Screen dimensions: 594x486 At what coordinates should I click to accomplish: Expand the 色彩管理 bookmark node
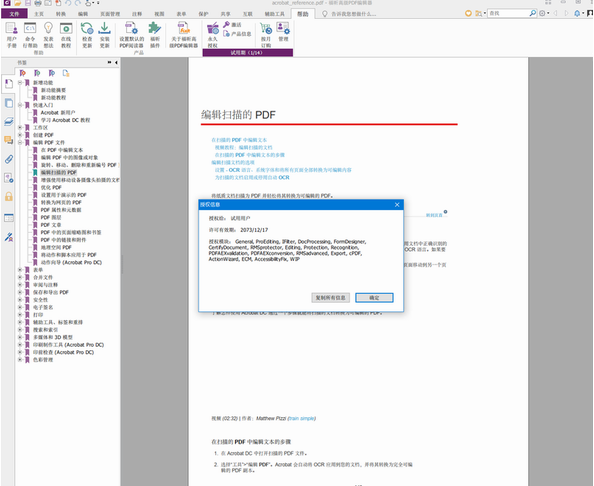point(20,359)
